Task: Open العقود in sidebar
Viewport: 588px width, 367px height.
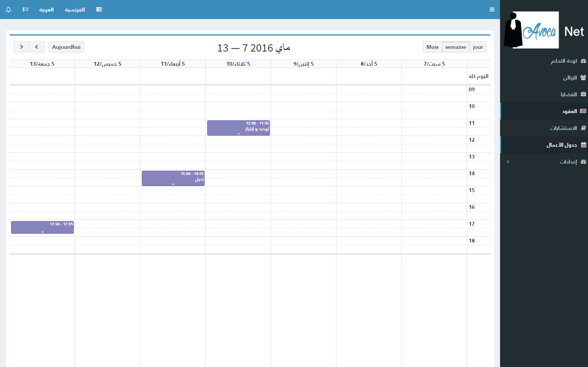Action: pyautogui.click(x=544, y=111)
